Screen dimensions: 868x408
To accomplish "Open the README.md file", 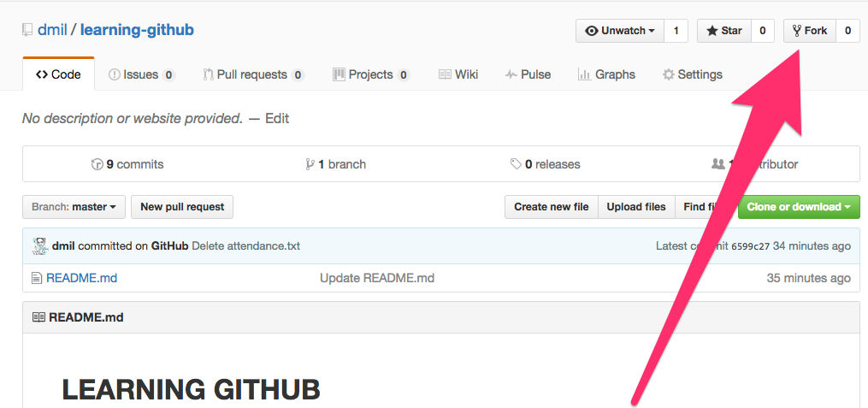I will click(x=81, y=278).
